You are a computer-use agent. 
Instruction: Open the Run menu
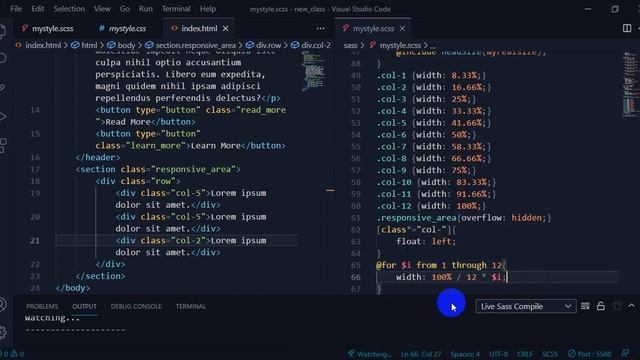[145, 9]
